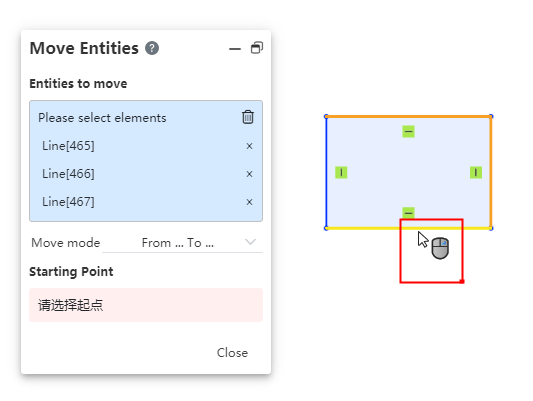Remove Line[467] from the selection

249,202
